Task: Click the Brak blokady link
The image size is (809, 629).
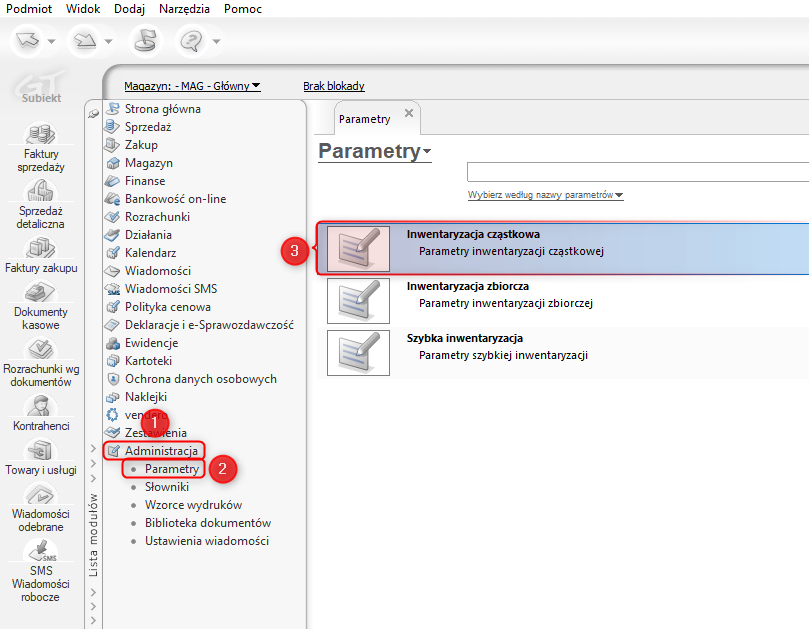Action: [334, 86]
